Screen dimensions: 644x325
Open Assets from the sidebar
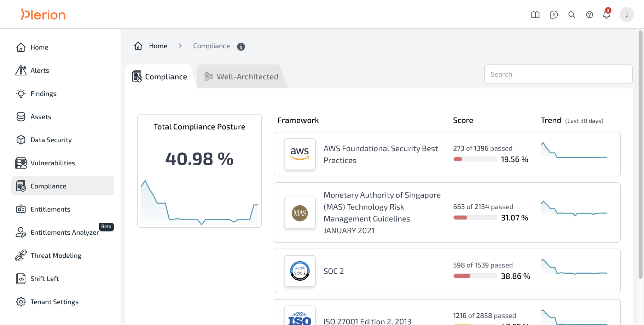[x=63, y=116]
